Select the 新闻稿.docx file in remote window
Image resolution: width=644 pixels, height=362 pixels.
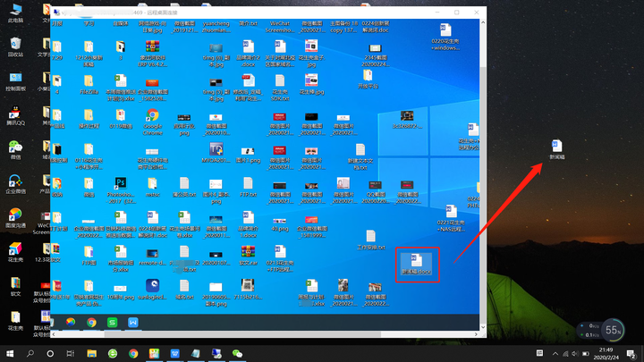tap(417, 265)
